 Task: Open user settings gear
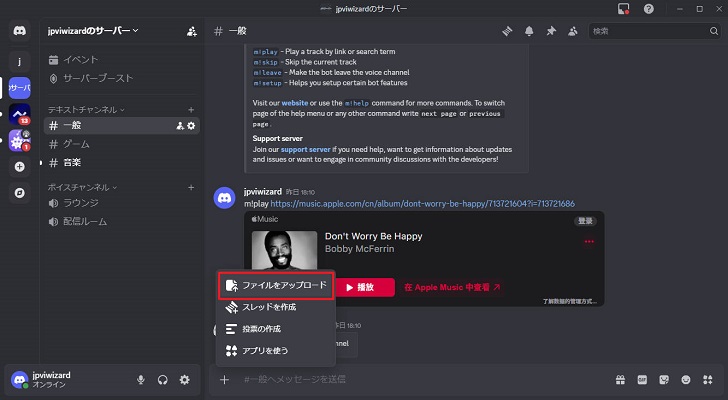pyautogui.click(x=185, y=380)
